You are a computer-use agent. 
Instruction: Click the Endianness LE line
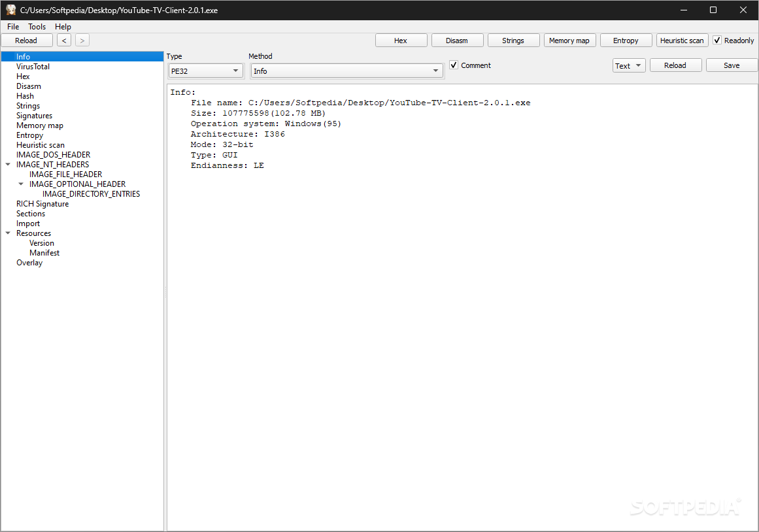tap(227, 165)
